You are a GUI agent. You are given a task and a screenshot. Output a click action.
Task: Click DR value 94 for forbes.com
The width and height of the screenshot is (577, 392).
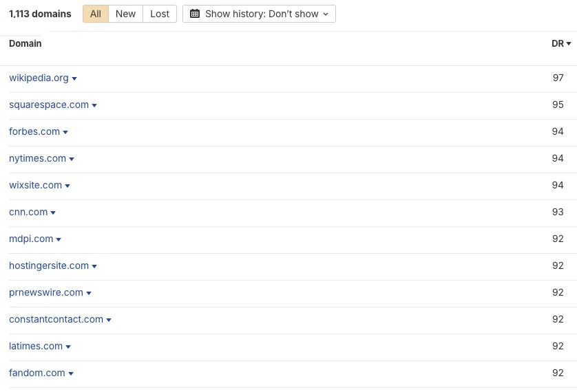tap(558, 131)
